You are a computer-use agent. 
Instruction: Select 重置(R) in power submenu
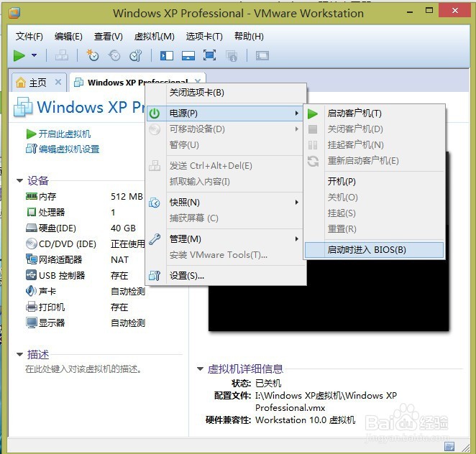click(375, 229)
